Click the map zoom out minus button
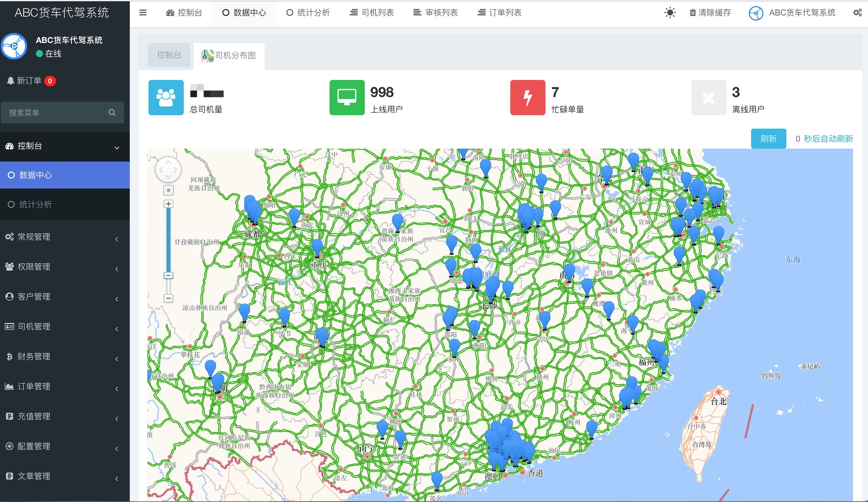This screenshot has width=868, height=502. 168,298
